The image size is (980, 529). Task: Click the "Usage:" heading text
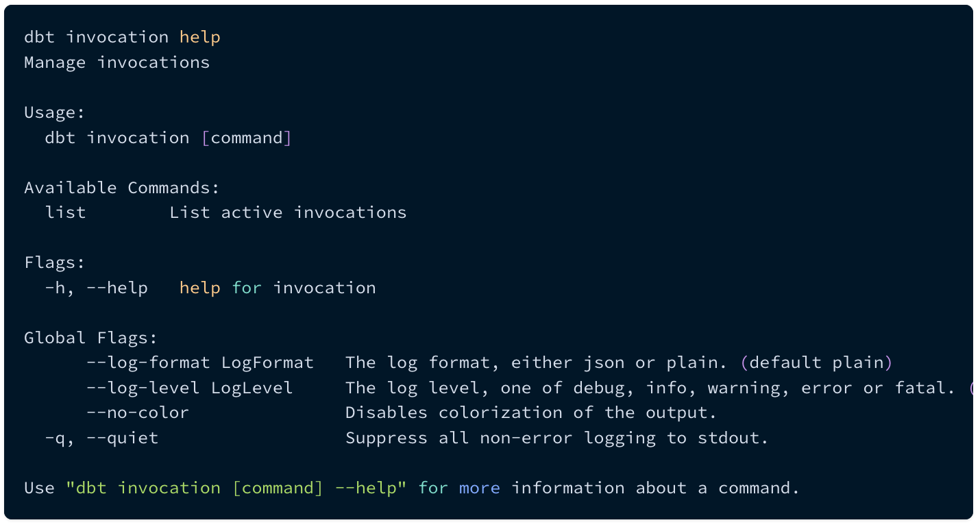coord(55,112)
